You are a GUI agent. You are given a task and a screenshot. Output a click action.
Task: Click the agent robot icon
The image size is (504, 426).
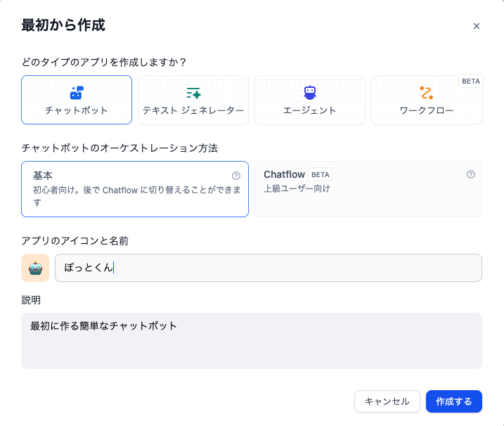click(310, 93)
